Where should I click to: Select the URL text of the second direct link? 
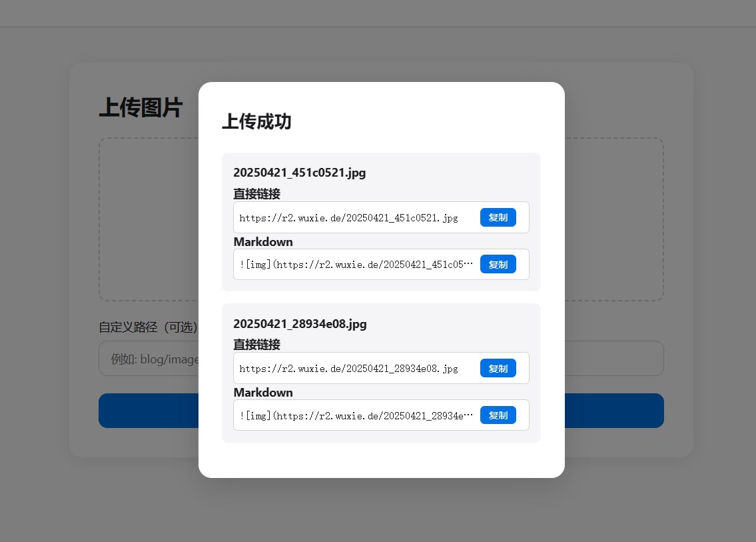(x=348, y=367)
